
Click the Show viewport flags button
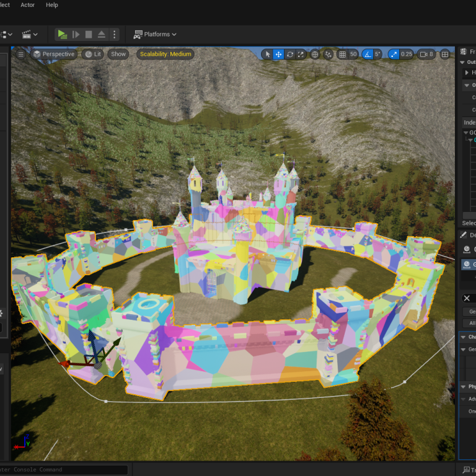(118, 55)
